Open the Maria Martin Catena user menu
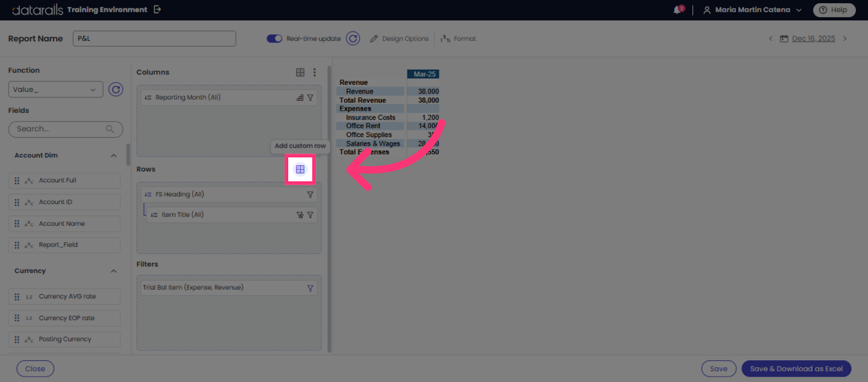868x382 pixels. [752, 10]
